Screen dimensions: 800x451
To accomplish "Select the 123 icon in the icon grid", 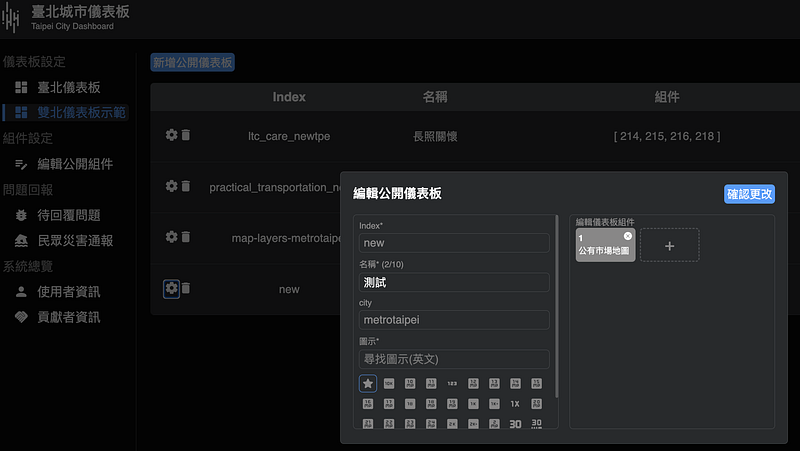I will [x=452, y=384].
